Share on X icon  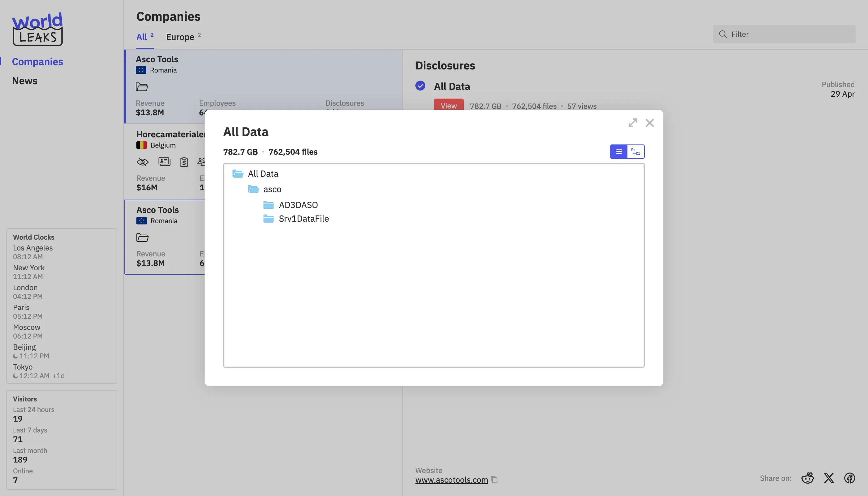829,478
